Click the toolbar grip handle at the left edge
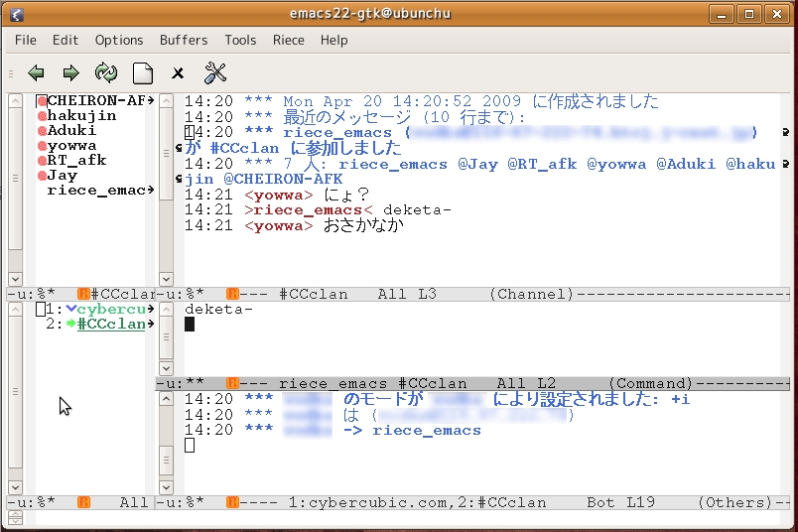The width and height of the screenshot is (798, 532). pos(11,74)
